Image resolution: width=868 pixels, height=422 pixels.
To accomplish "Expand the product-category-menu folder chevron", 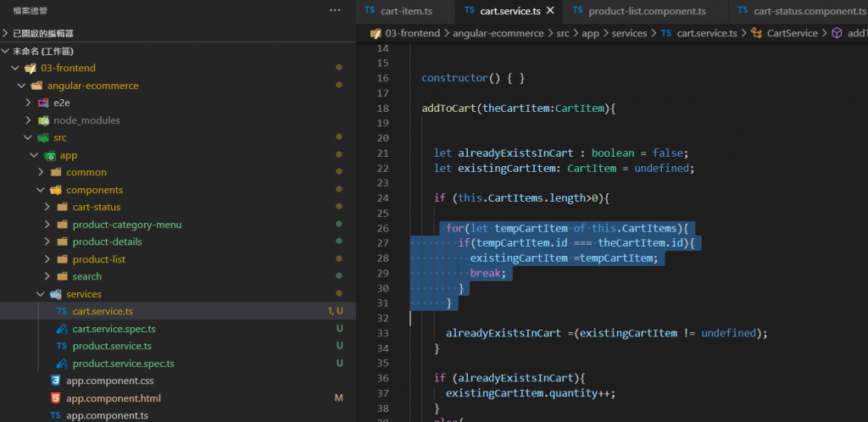I will coord(47,225).
